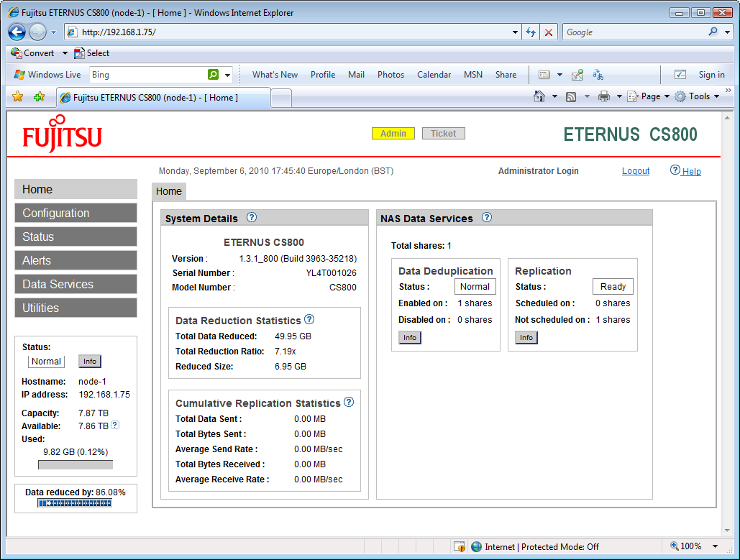Open the Status menu item
Image resolution: width=740 pixels, height=560 pixels.
76,237
